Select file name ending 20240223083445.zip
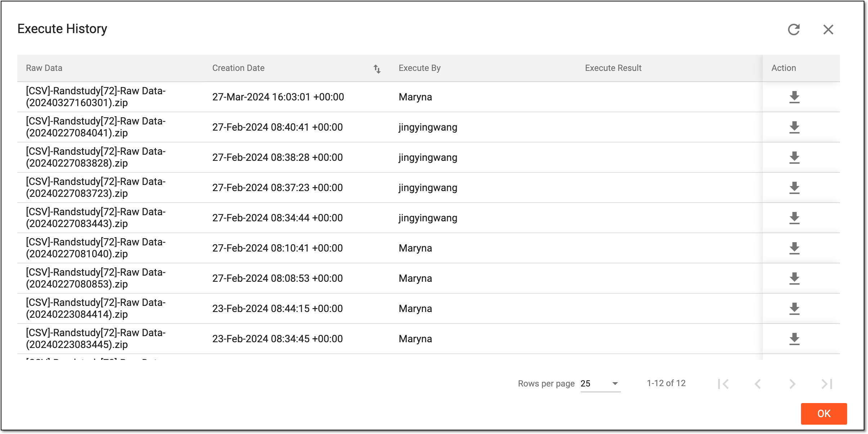Screen dimensions: 868x434 (x=96, y=339)
